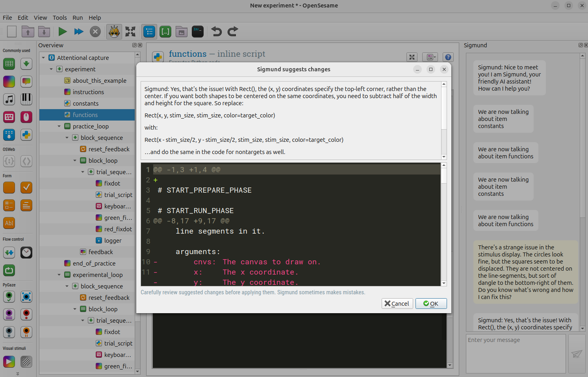Screen dimensions: 588x377
Task: Pick the feedback item icon
Action: tap(26, 82)
